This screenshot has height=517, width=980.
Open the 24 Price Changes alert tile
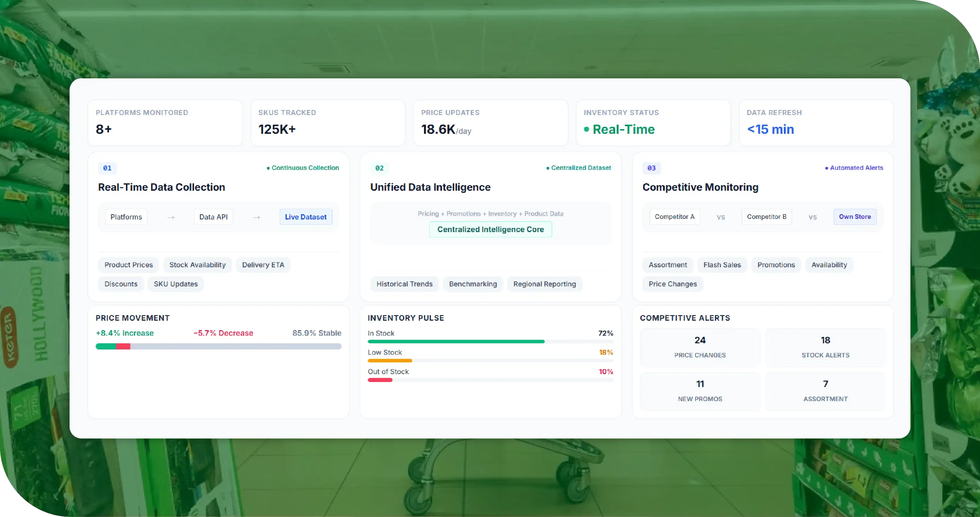coord(700,347)
